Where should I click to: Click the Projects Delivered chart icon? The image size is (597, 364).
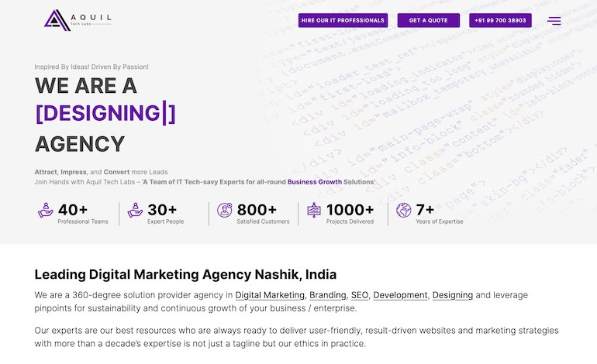click(314, 210)
